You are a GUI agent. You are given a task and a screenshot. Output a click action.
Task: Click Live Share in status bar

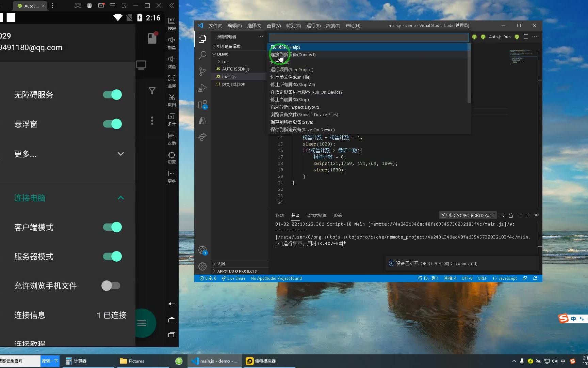[233, 278]
